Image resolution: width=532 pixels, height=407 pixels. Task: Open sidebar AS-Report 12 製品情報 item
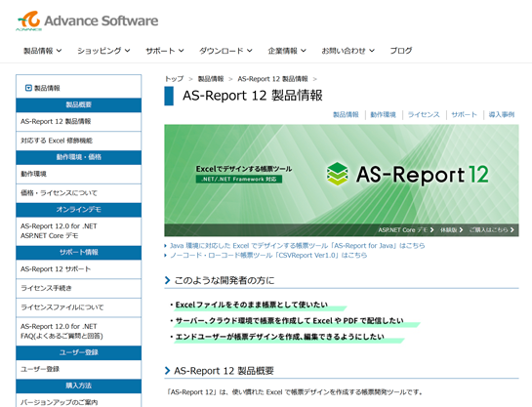(x=78, y=121)
